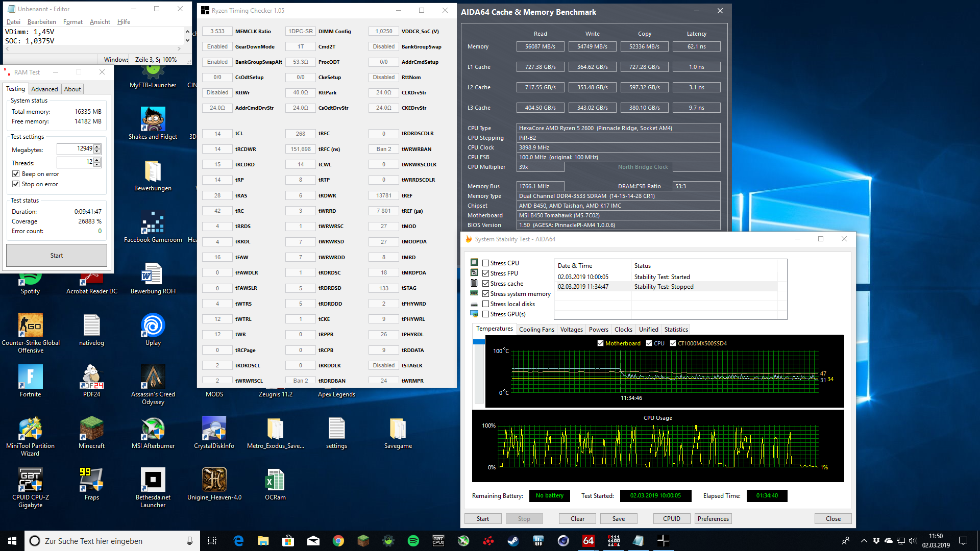This screenshot has height=551, width=980.
Task: Open the Bewerbungen folder
Action: pos(153,175)
